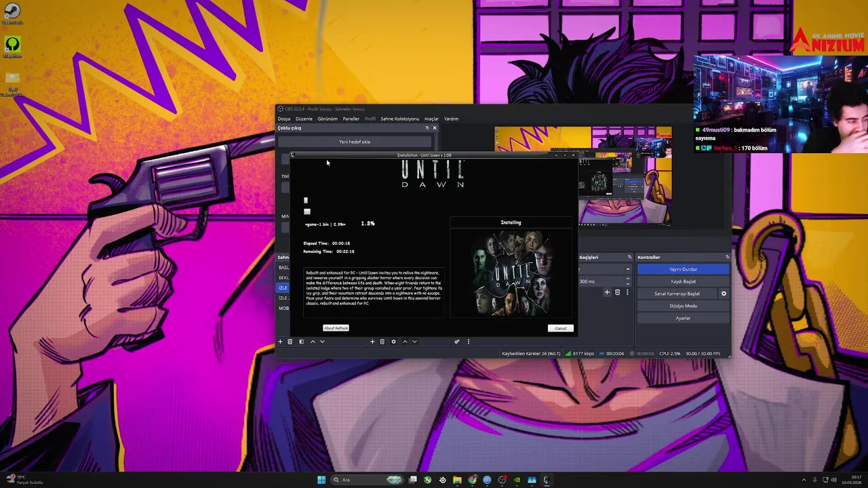The width and height of the screenshot is (868, 488).
Task: Undock the Çoklu çıkış panel
Action: pyautogui.click(x=427, y=127)
